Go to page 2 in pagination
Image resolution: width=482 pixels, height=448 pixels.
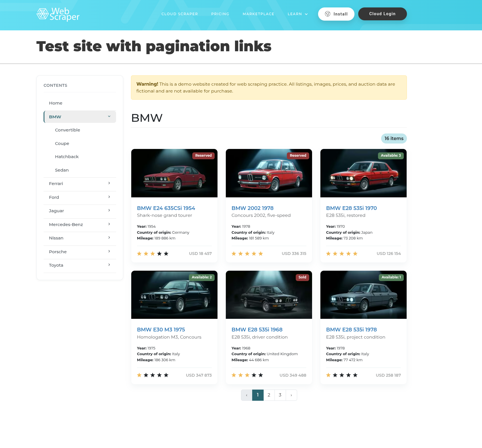[269, 395]
